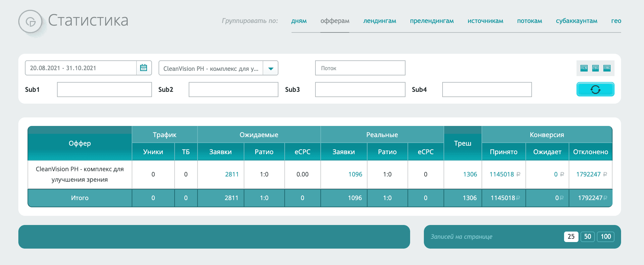Click the ТБ column header

coord(186,152)
